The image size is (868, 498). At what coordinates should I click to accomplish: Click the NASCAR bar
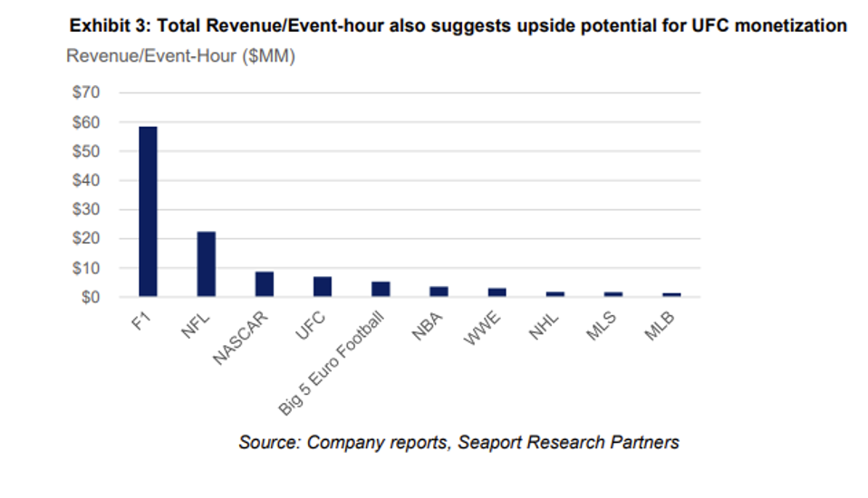(x=264, y=283)
